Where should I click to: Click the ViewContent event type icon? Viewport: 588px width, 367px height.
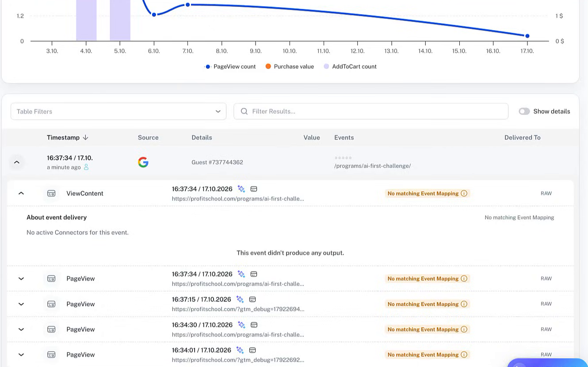51,193
